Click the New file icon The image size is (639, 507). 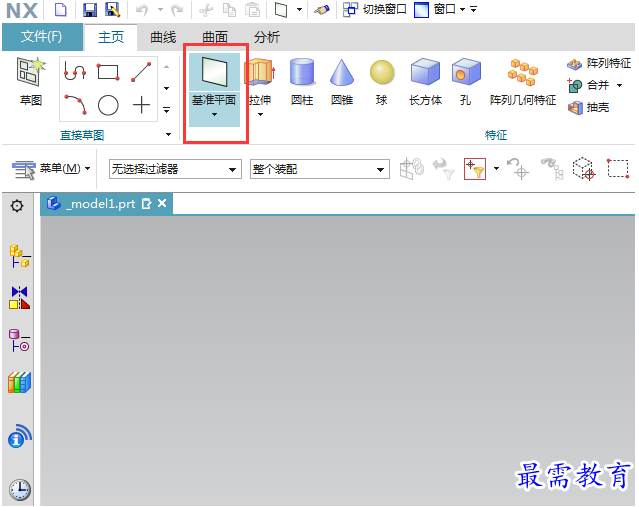(x=60, y=9)
